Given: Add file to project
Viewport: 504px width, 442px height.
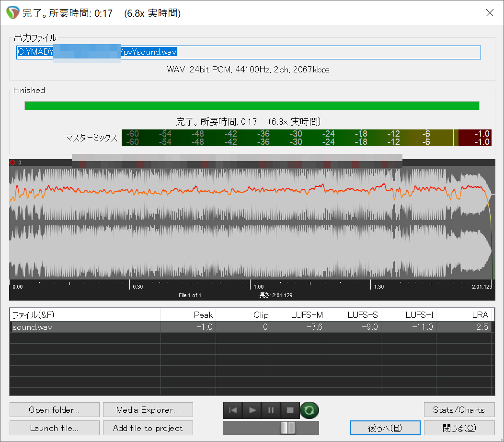Looking at the screenshot, I should [148, 428].
